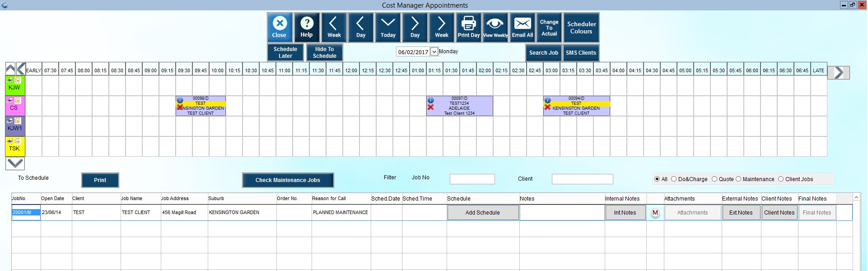Click the printer icon in CS row
This screenshot has width=868, height=271.
pyautogui.click(x=9, y=100)
